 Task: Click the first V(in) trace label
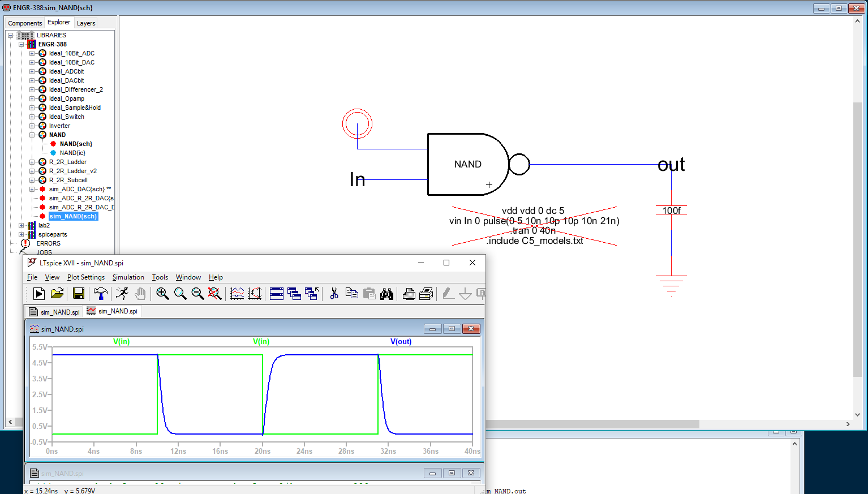coord(122,341)
